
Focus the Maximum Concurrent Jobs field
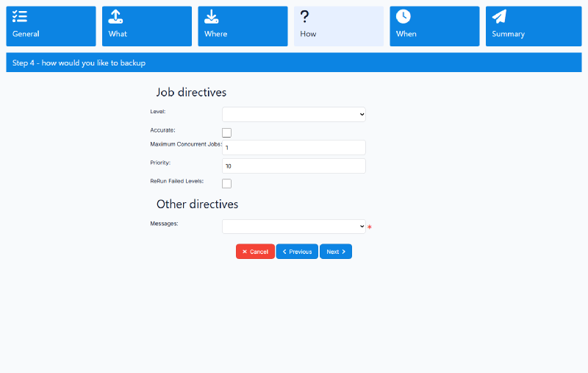(293, 147)
